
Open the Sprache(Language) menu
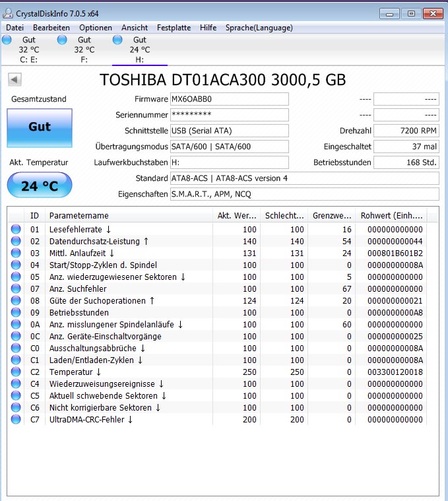click(x=259, y=28)
